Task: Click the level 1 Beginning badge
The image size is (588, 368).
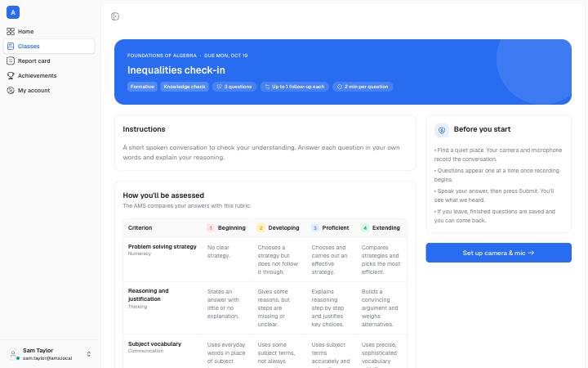Action: [x=211, y=228]
